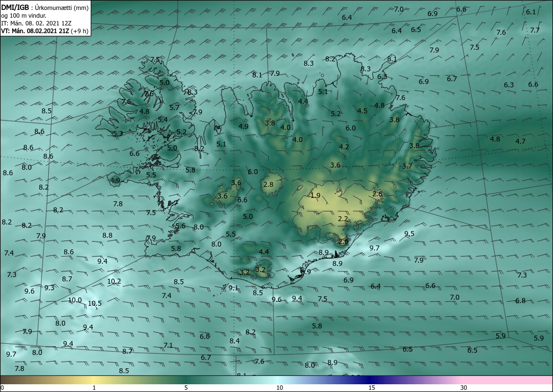The image size is (553, 392).
Task: Click the value '9.1' near the south coast
Action: point(233,288)
